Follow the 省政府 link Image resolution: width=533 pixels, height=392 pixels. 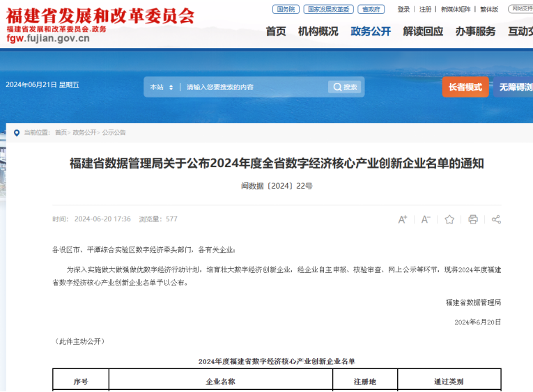[x=371, y=9]
